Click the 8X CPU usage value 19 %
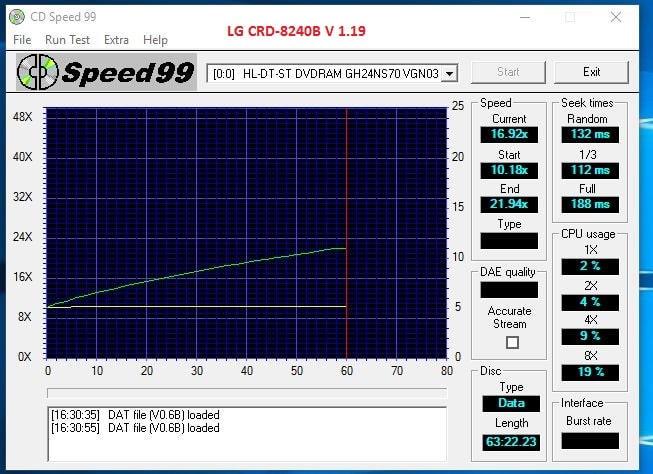653x474 pixels. click(x=590, y=372)
